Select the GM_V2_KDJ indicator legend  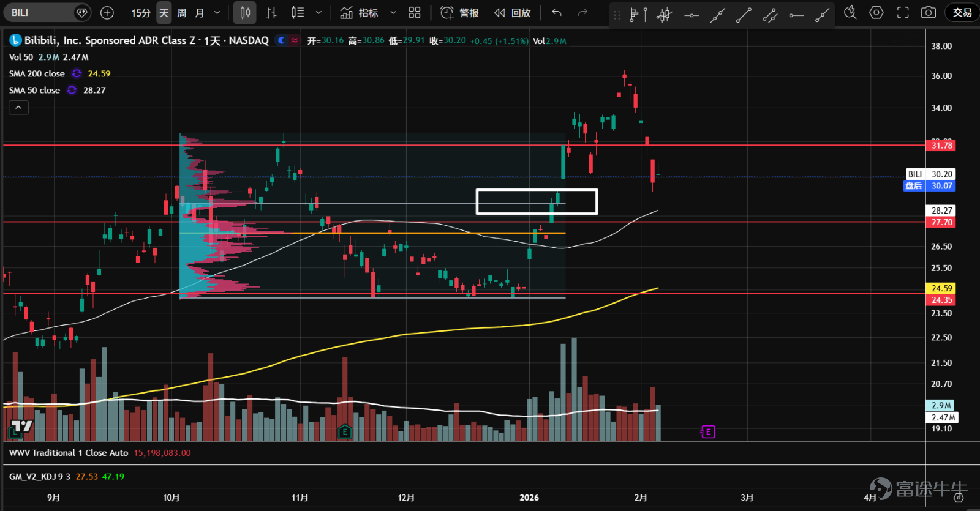[40, 476]
